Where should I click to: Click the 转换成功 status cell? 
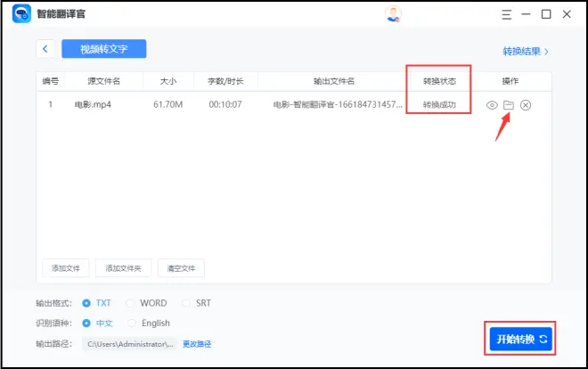pos(439,104)
